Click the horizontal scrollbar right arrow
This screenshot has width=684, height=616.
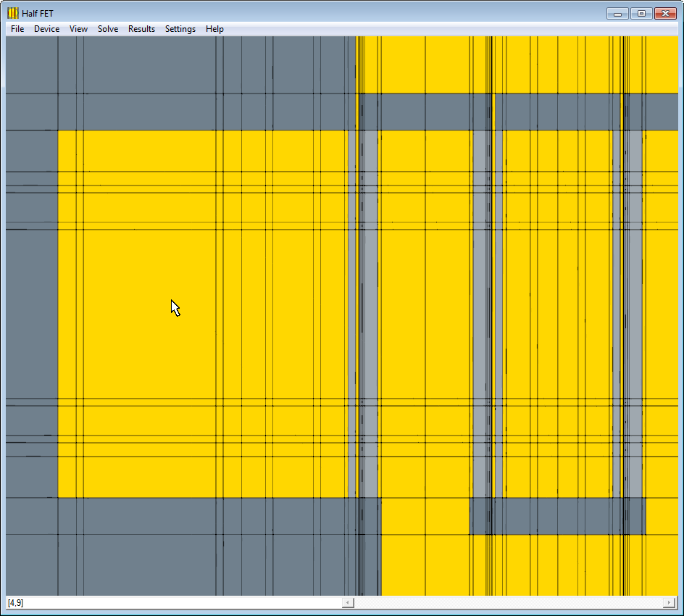pyautogui.click(x=669, y=602)
